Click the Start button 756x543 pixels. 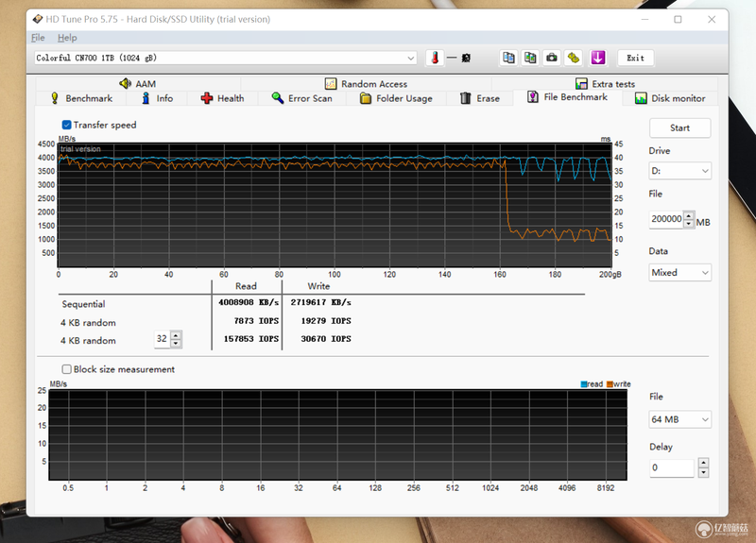679,127
